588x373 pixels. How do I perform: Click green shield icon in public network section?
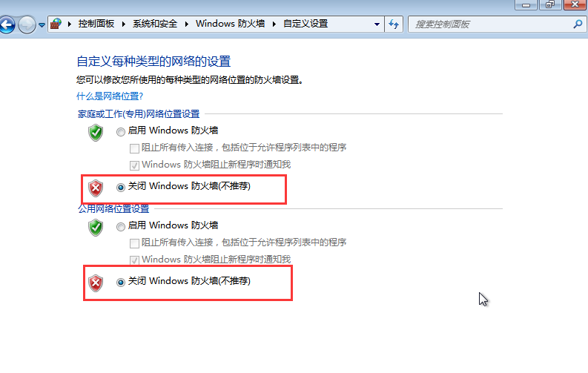96,228
